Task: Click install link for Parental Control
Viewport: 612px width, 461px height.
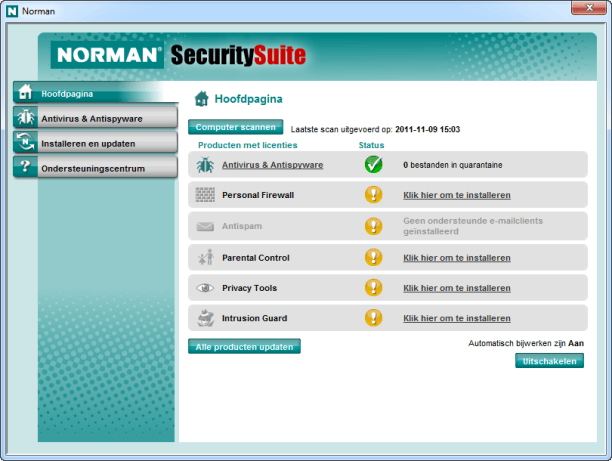Action: tap(457, 258)
